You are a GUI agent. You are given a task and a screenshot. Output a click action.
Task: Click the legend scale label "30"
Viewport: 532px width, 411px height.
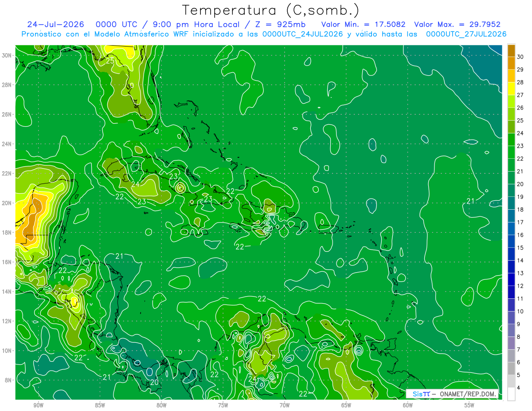[520, 57]
